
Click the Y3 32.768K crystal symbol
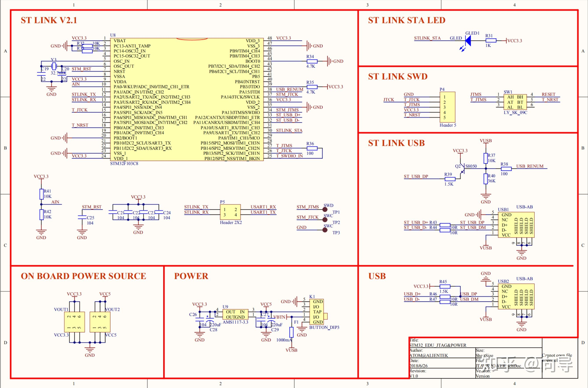pos(54,66)
